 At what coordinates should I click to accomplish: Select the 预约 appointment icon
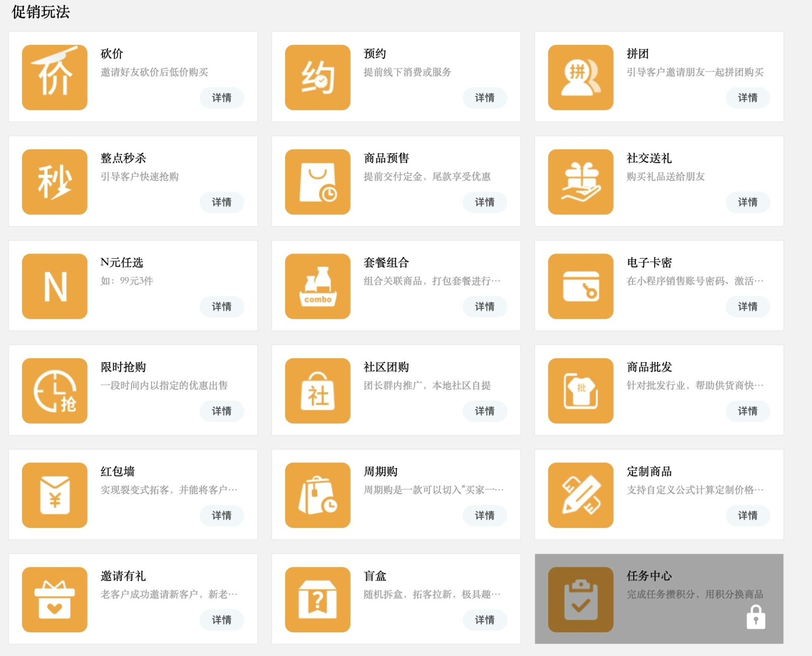pos(318,77)
